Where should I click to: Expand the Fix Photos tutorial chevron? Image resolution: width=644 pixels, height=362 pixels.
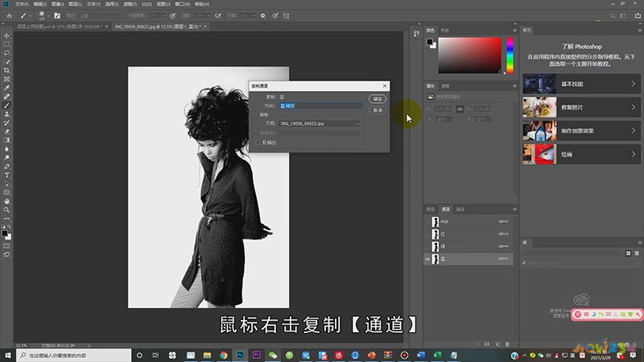coord(634,107)
